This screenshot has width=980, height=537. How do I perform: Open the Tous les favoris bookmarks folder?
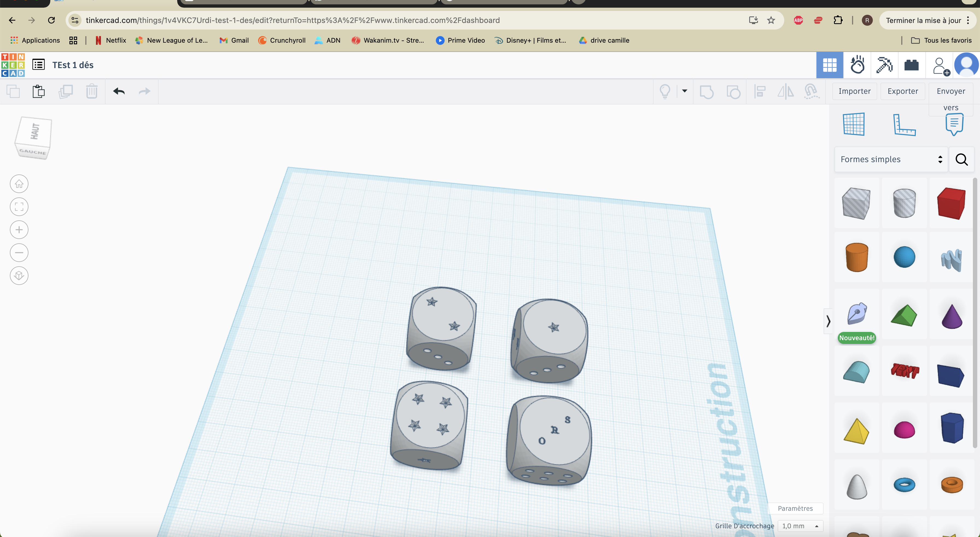click(941, 40)
